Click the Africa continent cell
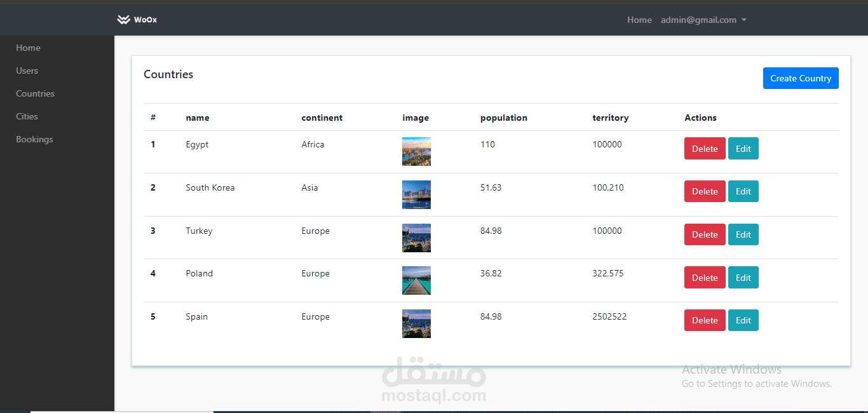This screenshot has height=413, width=868. click(313, 144)
